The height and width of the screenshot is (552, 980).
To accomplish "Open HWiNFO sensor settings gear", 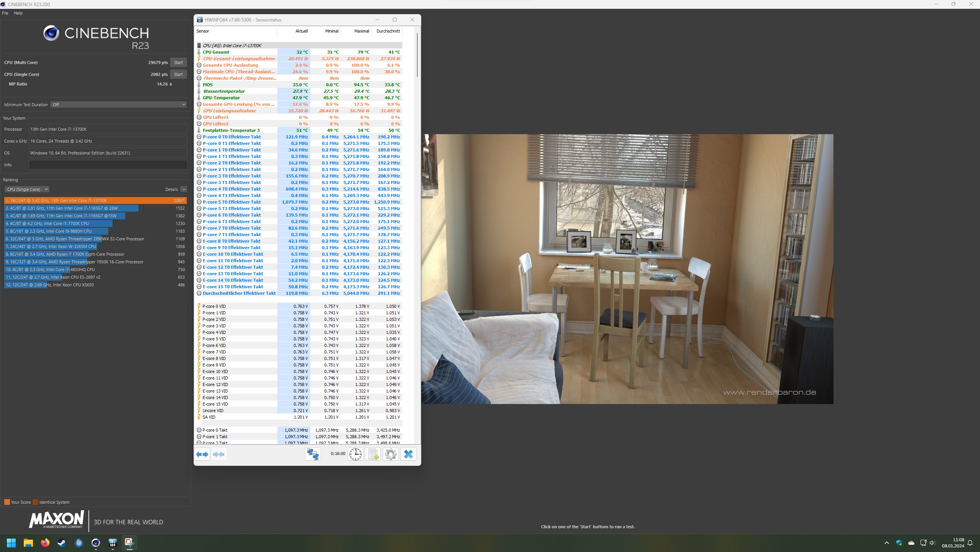I will pyautogui.click(x=390, y=454).
